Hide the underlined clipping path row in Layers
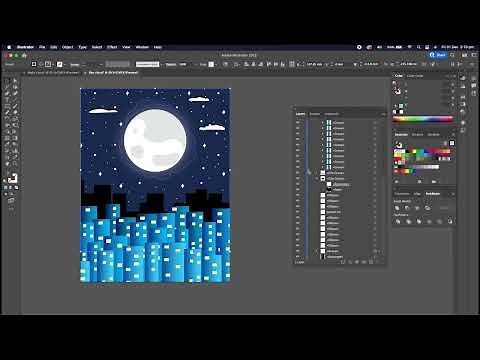 pyautogui.click(x=297, y=184)
